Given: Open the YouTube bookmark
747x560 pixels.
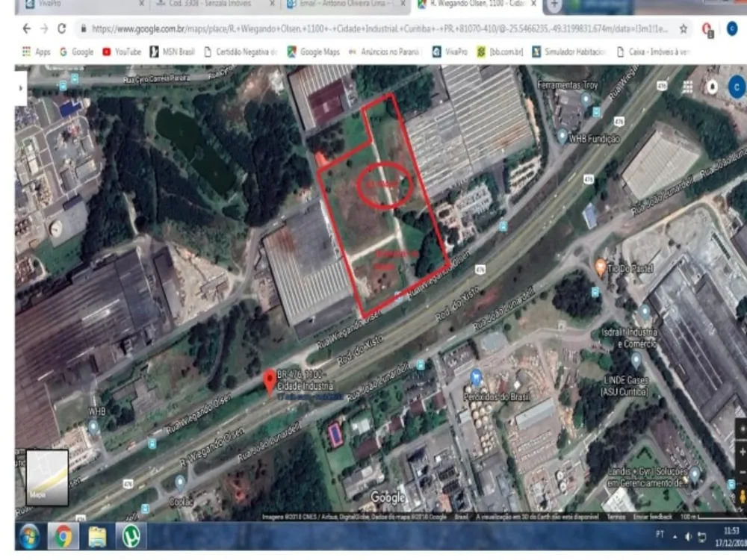Looking at the screenshot, I should click(x=122, y=52).
